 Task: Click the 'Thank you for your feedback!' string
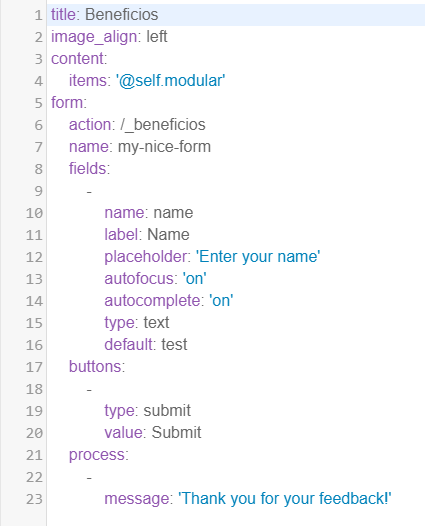coord(284,499)
